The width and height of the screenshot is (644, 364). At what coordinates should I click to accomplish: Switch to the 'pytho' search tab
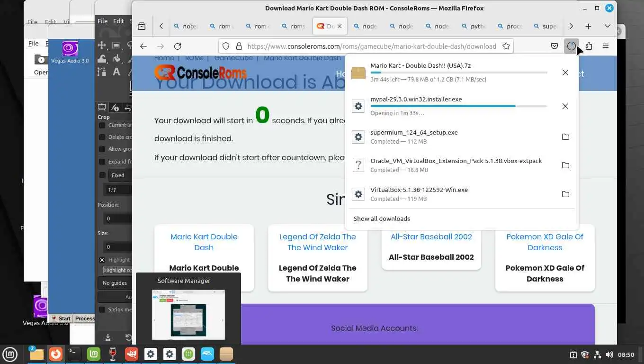tap(474, 26)
